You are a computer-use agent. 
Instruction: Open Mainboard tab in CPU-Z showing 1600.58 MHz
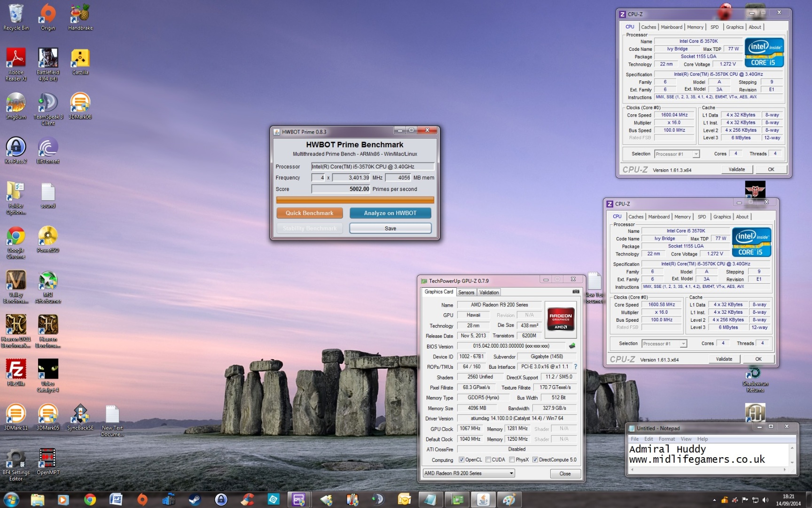click(x=659, y=216)
